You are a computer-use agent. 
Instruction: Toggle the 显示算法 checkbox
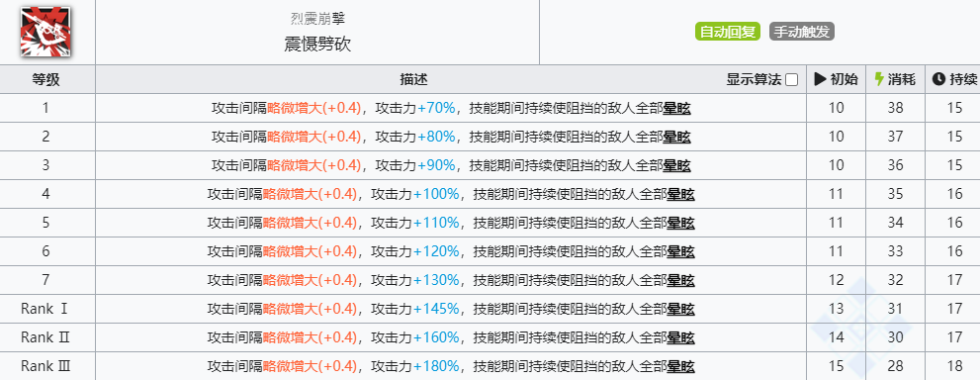pos(791,80)
